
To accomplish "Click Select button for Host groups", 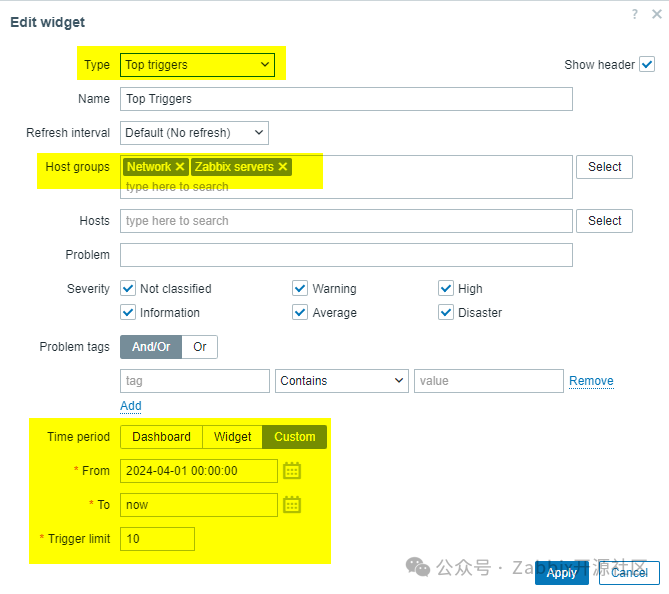I will pos(604,167).
